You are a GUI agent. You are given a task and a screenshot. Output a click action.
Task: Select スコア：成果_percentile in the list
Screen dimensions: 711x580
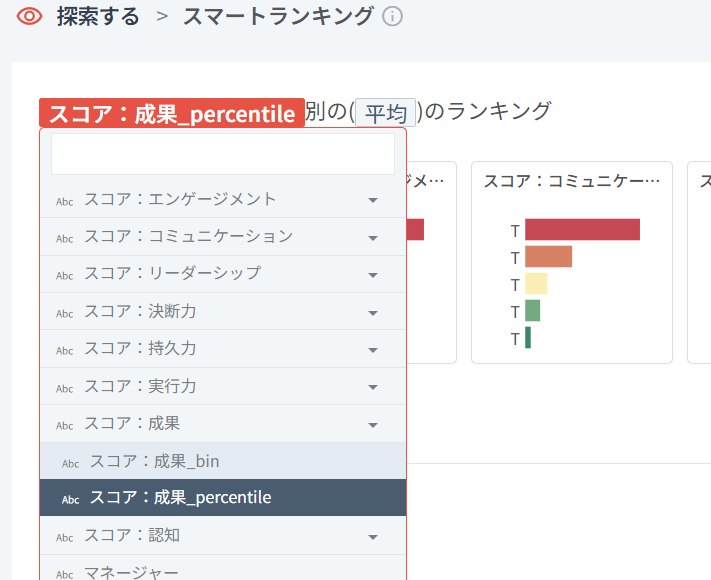223,497
